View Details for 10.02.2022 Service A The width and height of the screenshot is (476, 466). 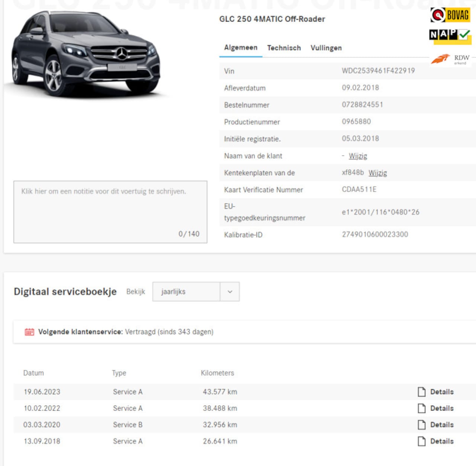[x=442, y=408]
